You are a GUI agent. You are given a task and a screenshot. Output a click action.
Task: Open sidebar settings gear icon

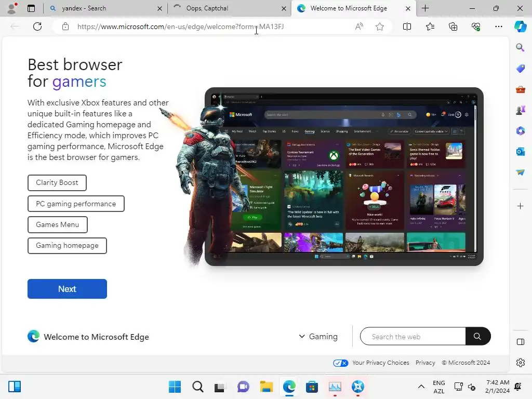click(x=520, y=363)
